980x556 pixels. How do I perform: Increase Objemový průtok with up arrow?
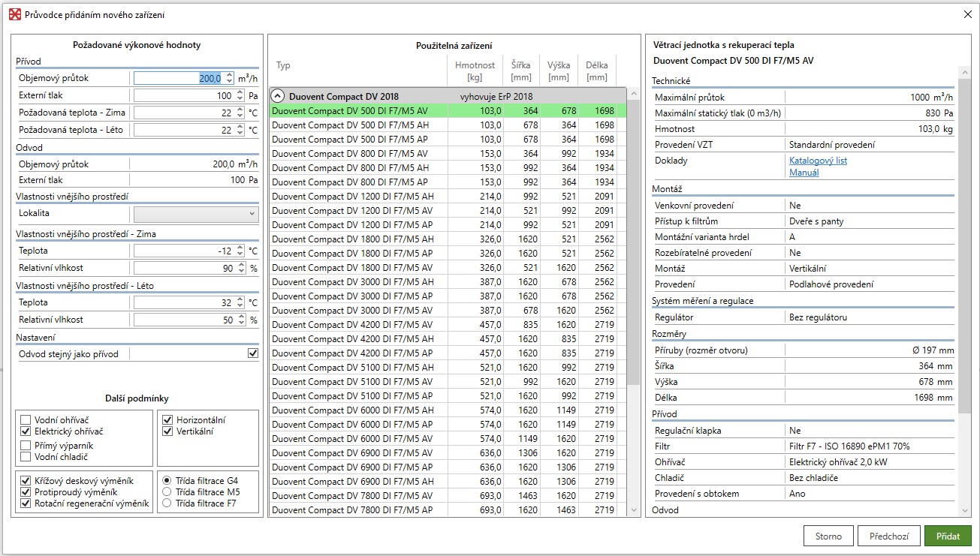[229, 75]
